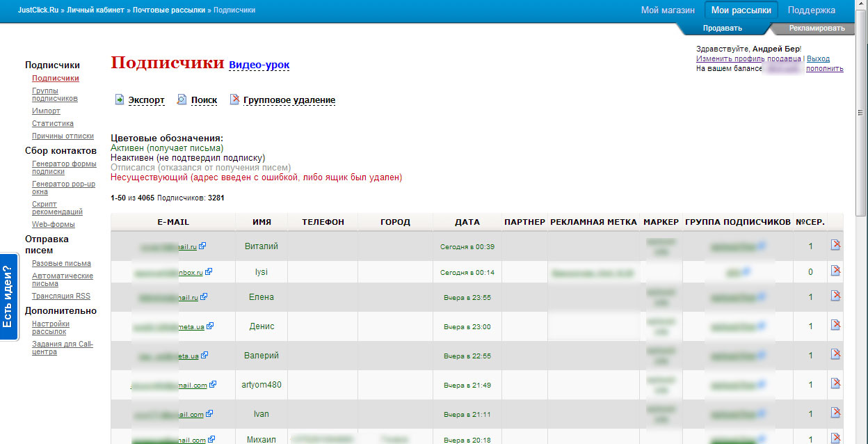Click the group delete icon beside Групповое удаление
868x444 pixels.
click(234, 100)
